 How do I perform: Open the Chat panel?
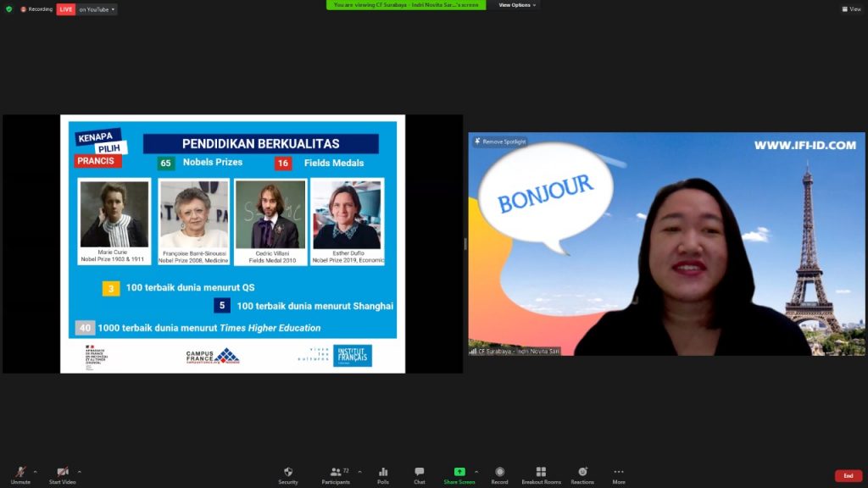click(x=419, y=473)
